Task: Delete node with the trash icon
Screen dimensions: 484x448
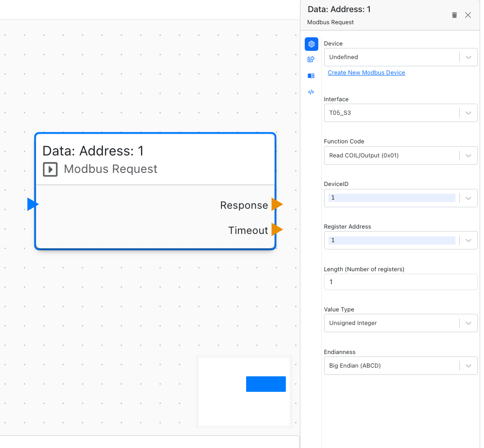Action: (x=454, y=15)
